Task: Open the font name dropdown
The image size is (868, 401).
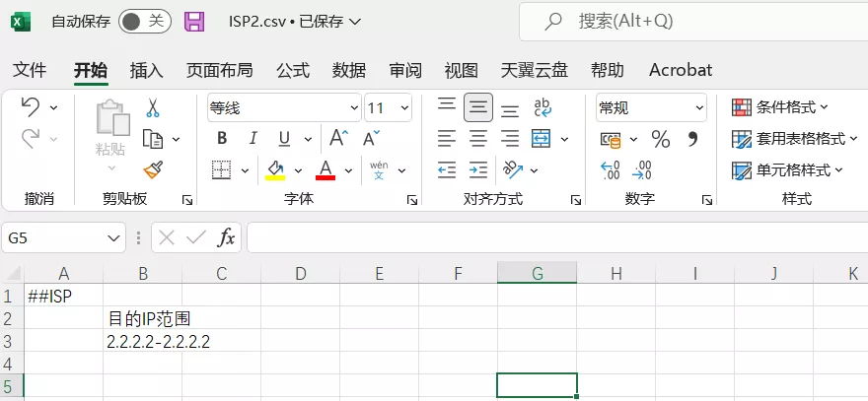Action: click(x=354, y=107)
